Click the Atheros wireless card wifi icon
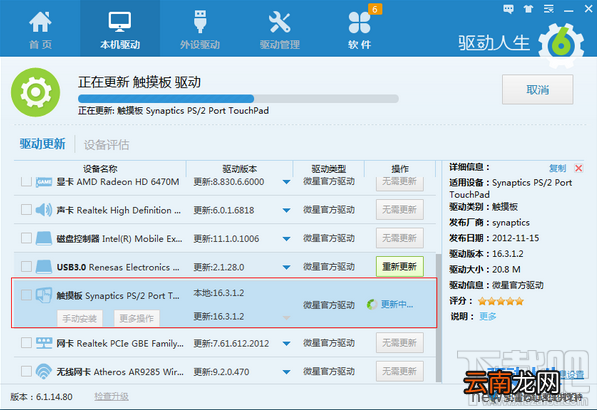This screenshot has height=411, width=597. 44,371
